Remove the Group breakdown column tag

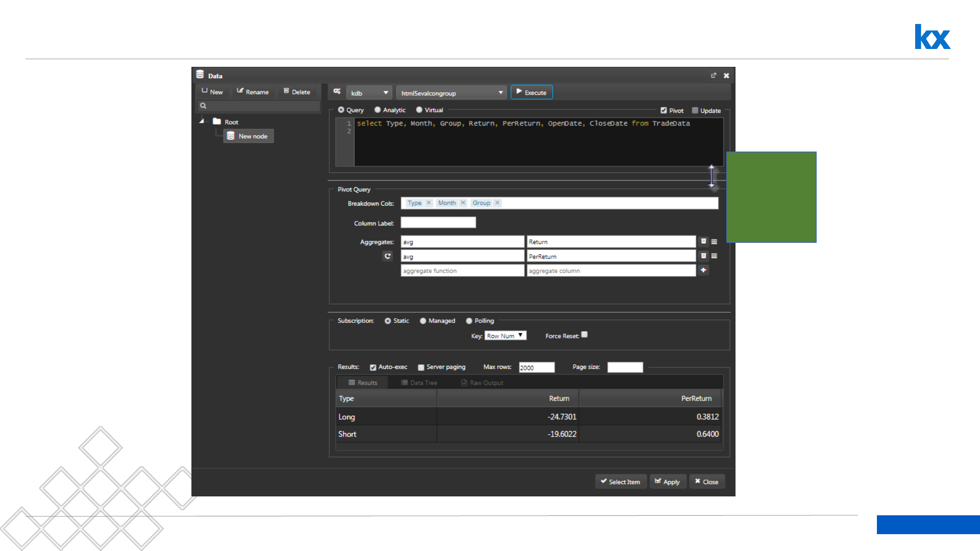click(x=497, y=203)
